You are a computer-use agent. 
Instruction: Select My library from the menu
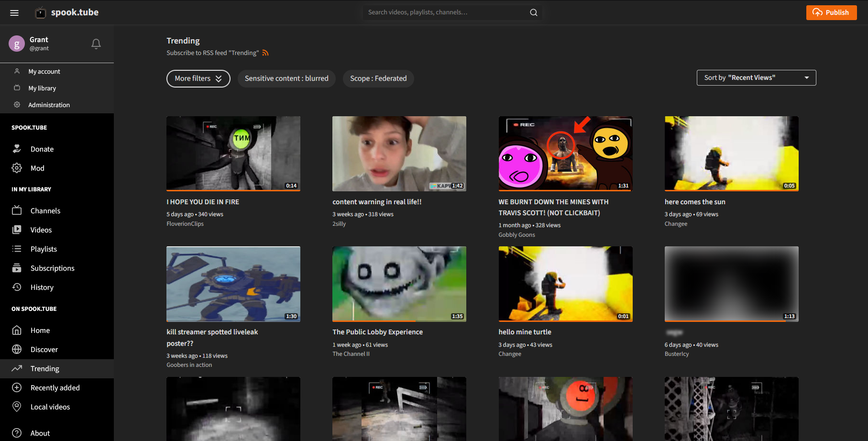[x=42, y=88]
